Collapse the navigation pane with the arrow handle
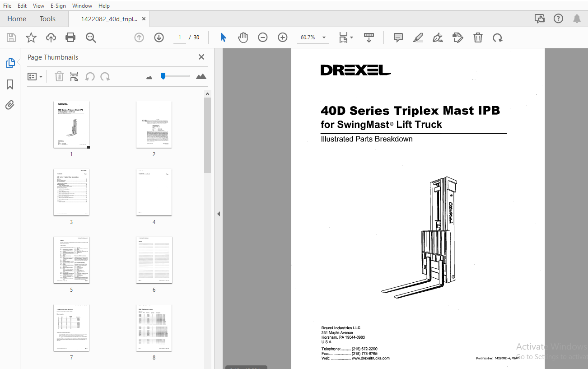The width and height of the screenshot is (588, 369). pos(219,214)
